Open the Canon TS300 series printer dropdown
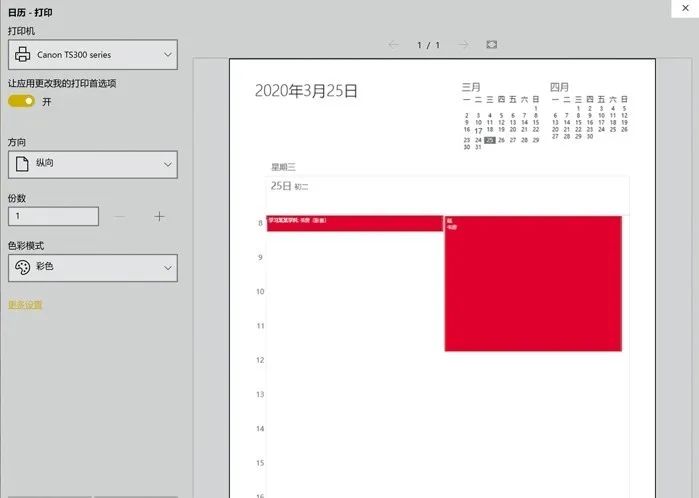 click(x=92, y=55)
